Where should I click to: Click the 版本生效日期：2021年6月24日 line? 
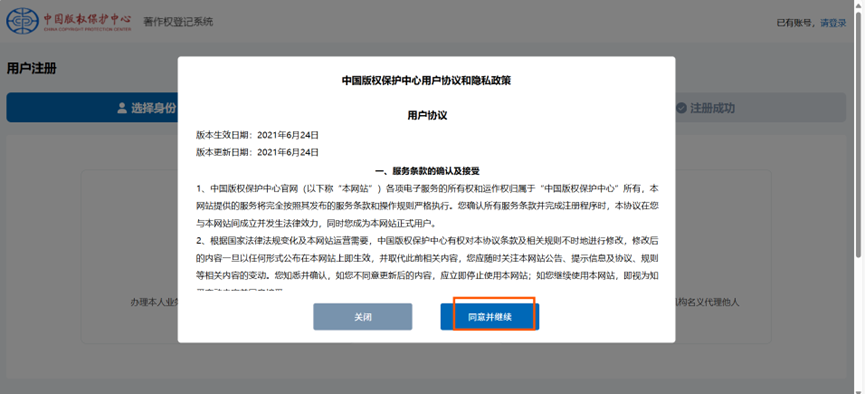tap(258, 135)
